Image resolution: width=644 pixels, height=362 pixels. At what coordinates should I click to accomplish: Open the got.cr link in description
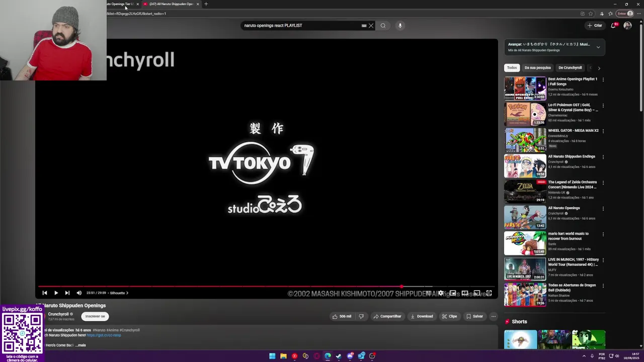(104, 335)
